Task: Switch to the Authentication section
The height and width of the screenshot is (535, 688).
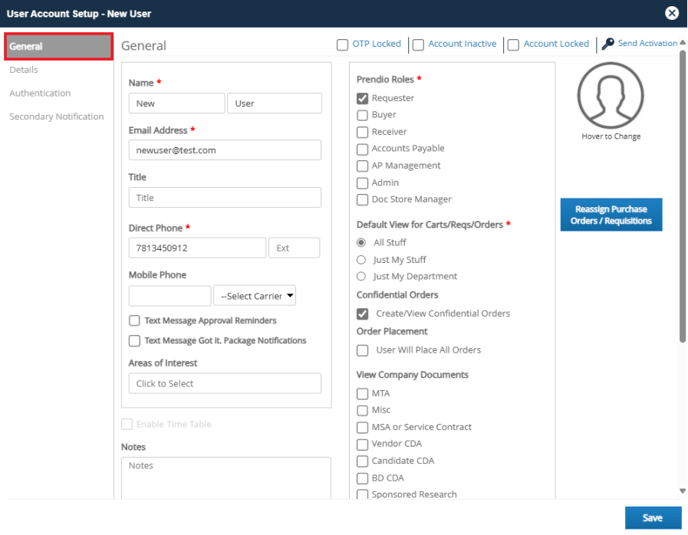Action: click(x=40, y=93)
